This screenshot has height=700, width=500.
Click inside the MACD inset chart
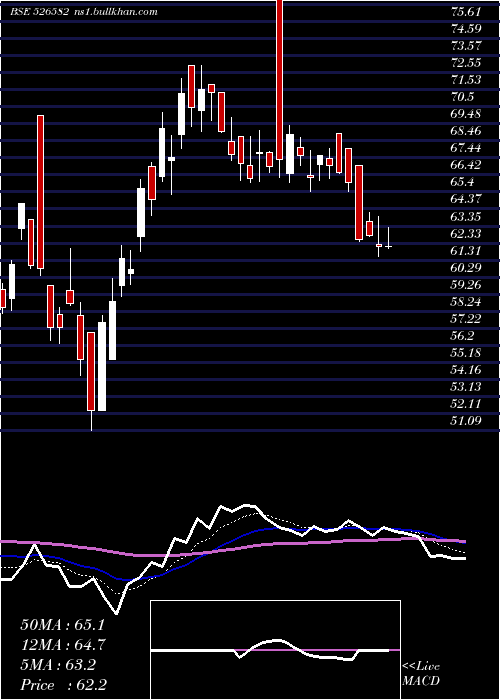point(275,650)
